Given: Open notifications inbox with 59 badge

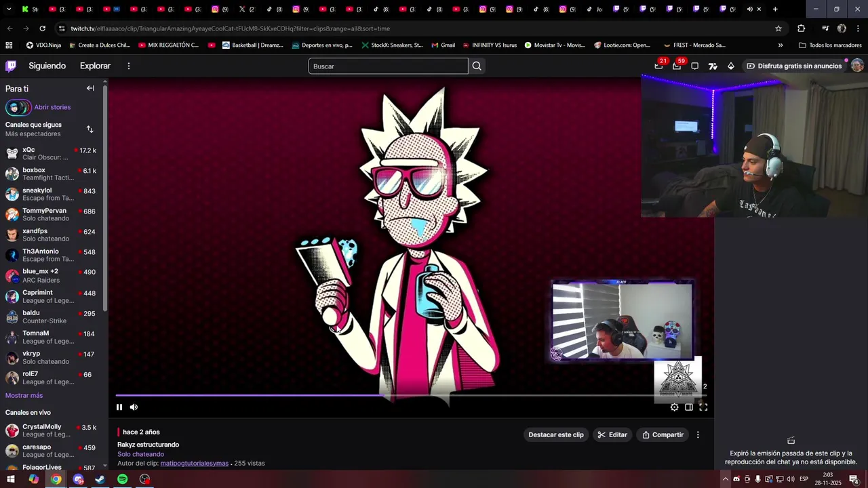Looking at the screenshot, I should [677, 66].
